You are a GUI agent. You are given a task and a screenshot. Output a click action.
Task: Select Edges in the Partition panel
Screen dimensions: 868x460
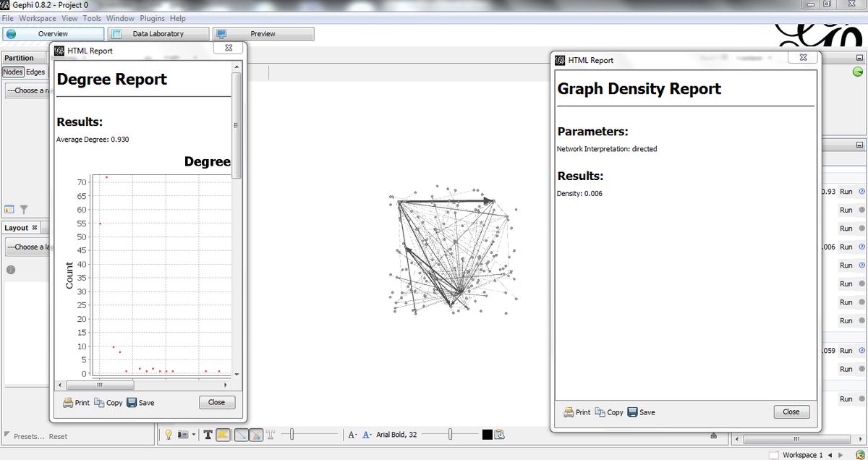pos(35,72)
